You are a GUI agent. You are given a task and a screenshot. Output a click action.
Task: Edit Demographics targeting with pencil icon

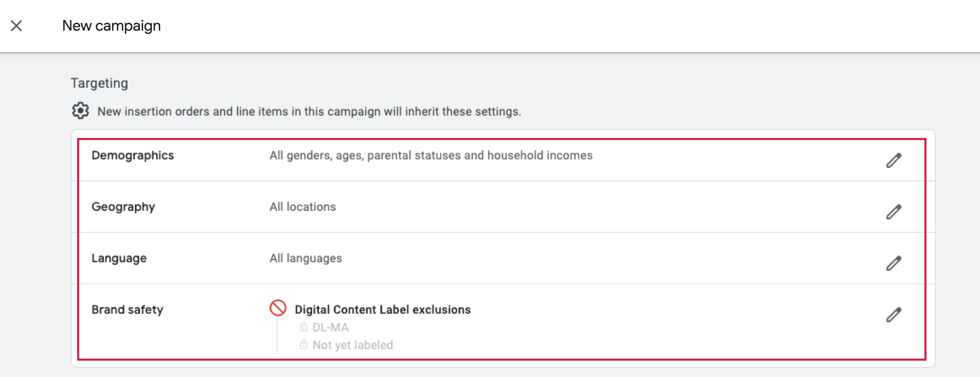(x=893, y=161)
